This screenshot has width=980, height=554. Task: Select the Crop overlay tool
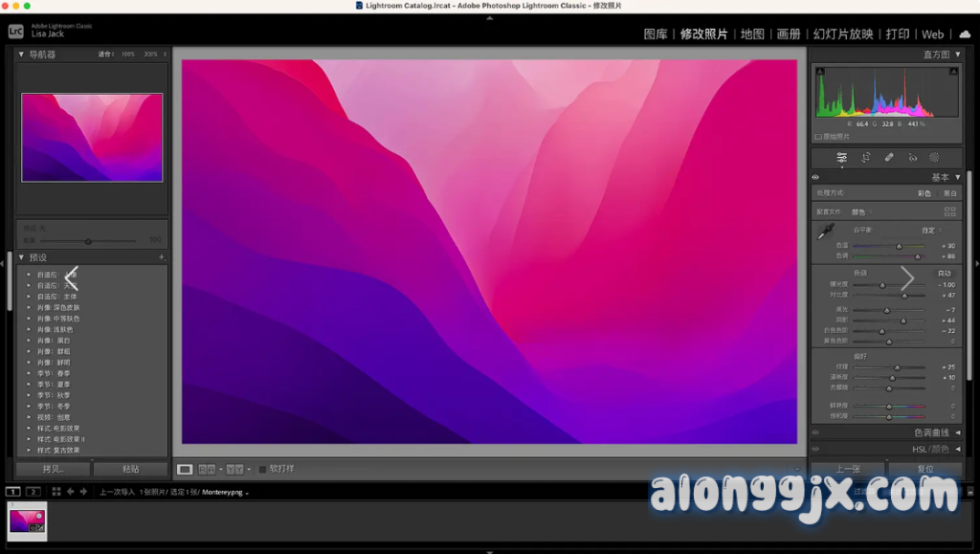[865, 158]
